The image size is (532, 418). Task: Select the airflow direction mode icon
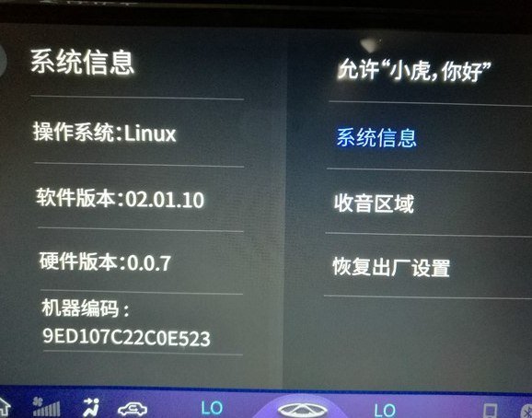click(x=91, y=407)
